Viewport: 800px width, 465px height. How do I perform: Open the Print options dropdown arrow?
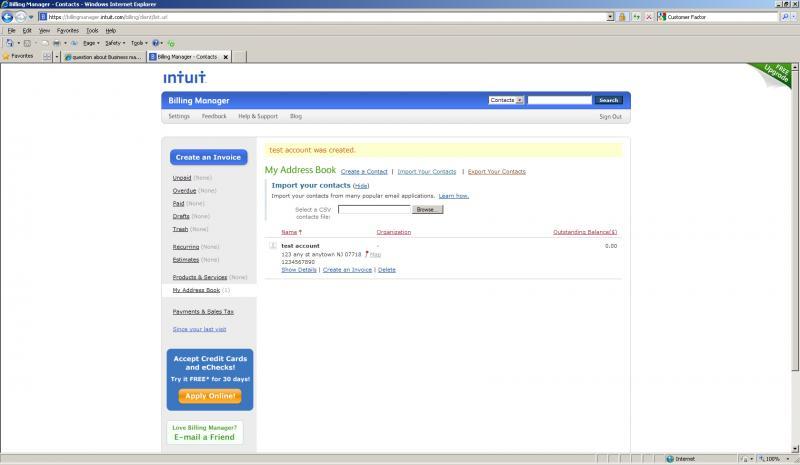[x=65, y=43]
